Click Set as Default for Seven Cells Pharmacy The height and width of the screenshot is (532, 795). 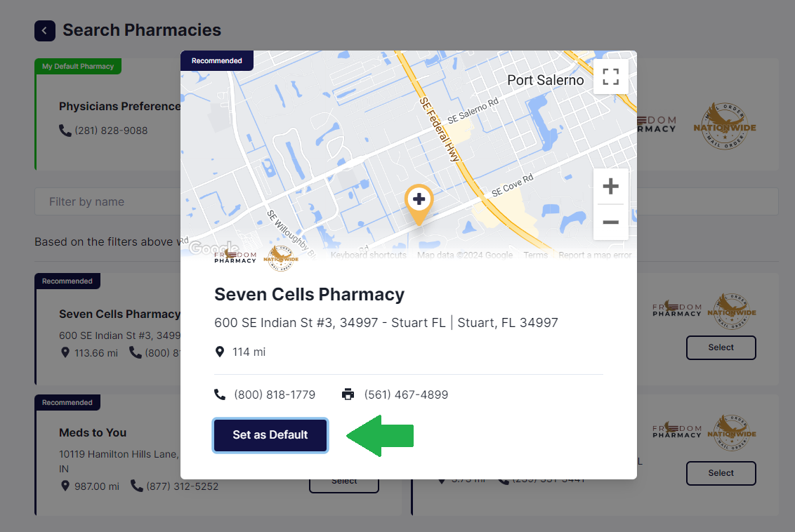(270, 435)
